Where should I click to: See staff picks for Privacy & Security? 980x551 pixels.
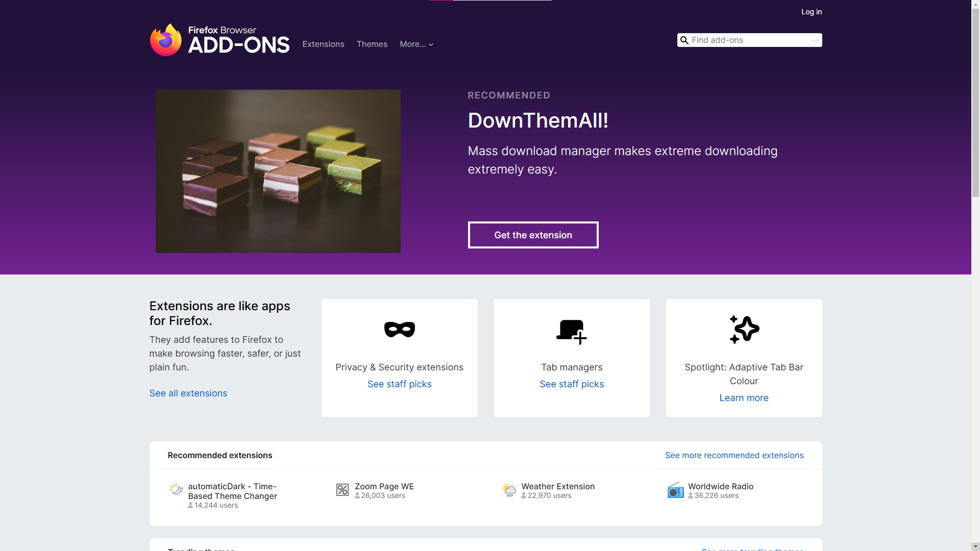[399, 384]
